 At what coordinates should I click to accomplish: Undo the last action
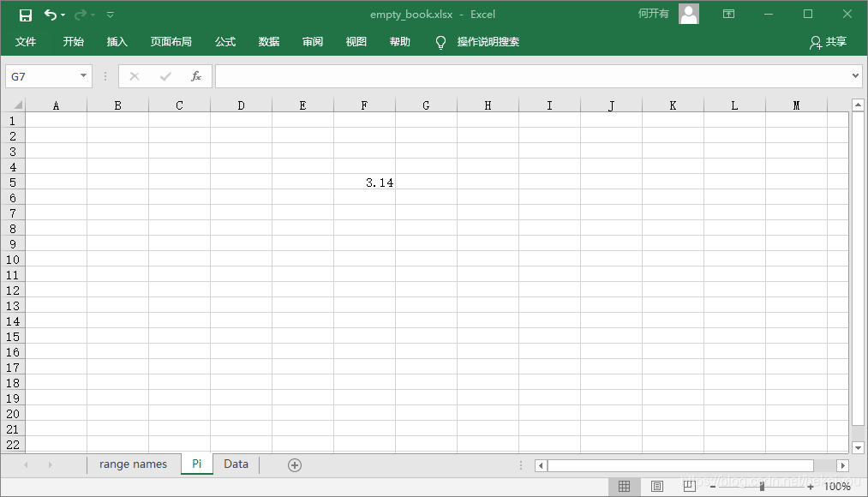(50, 15)
